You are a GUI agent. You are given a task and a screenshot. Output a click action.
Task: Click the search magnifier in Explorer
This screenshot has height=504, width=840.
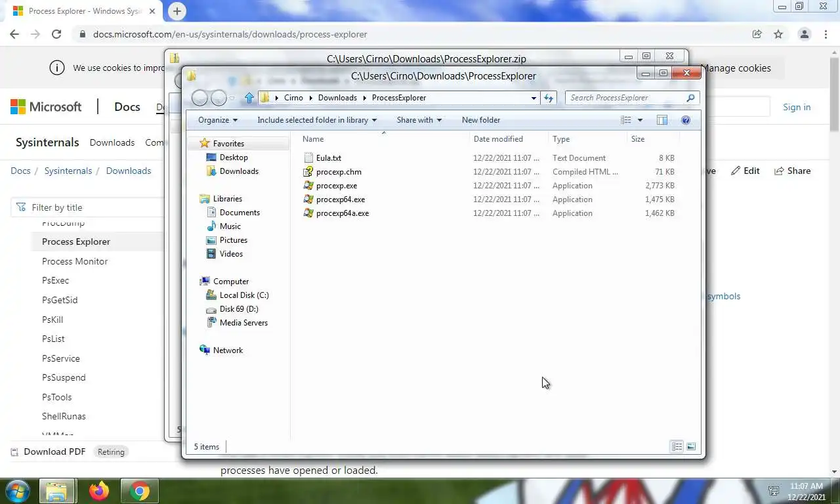click(x=690, y=98)
